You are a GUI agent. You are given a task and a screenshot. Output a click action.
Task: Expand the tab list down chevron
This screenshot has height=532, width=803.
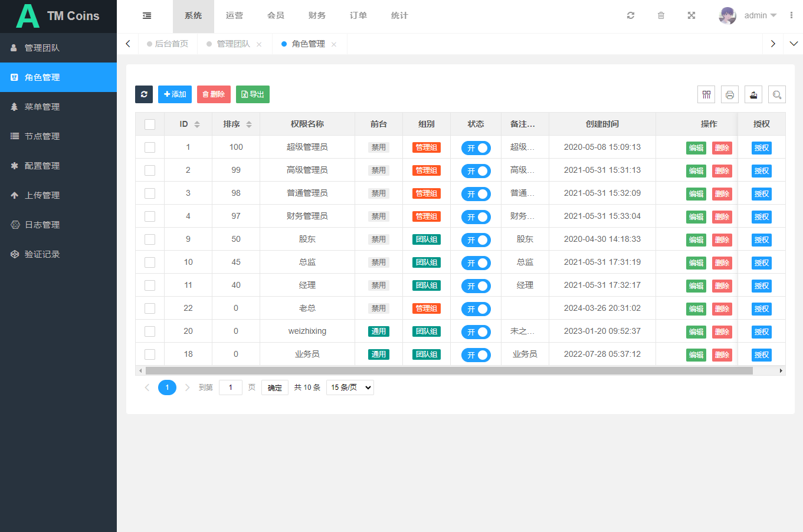click(794, 44)
